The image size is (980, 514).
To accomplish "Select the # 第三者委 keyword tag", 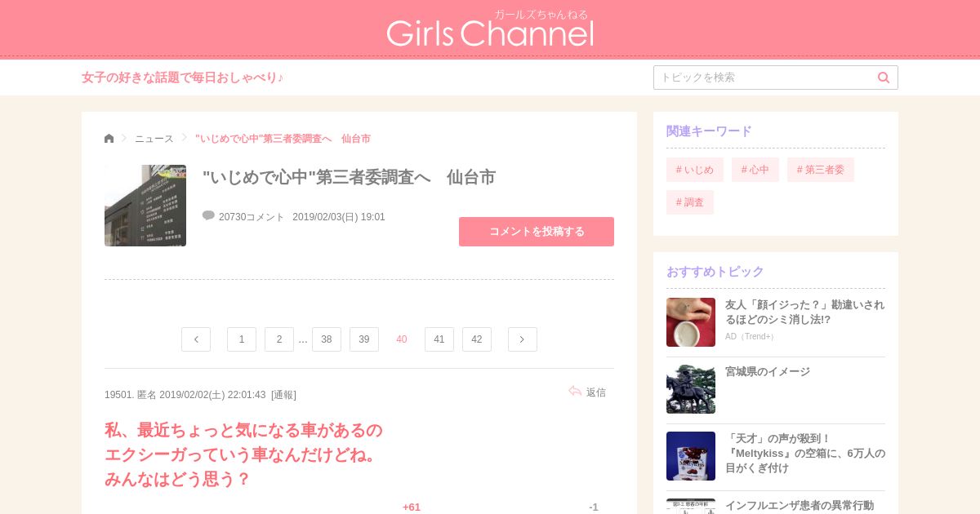I will (821, 170).
